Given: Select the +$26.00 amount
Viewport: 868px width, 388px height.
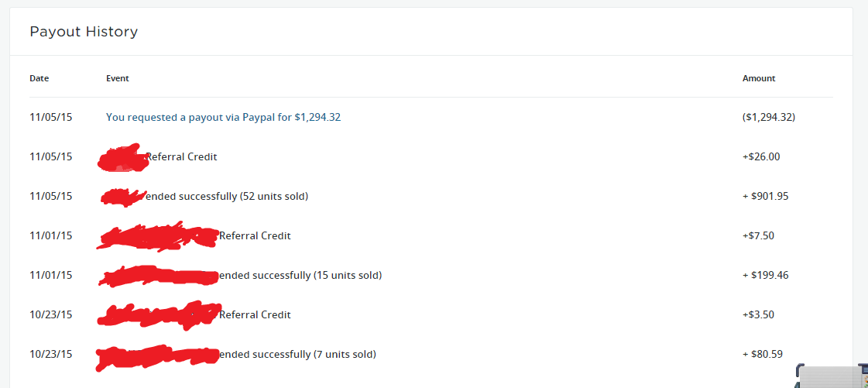Looking at the screenshot, I should coord(760,157).
